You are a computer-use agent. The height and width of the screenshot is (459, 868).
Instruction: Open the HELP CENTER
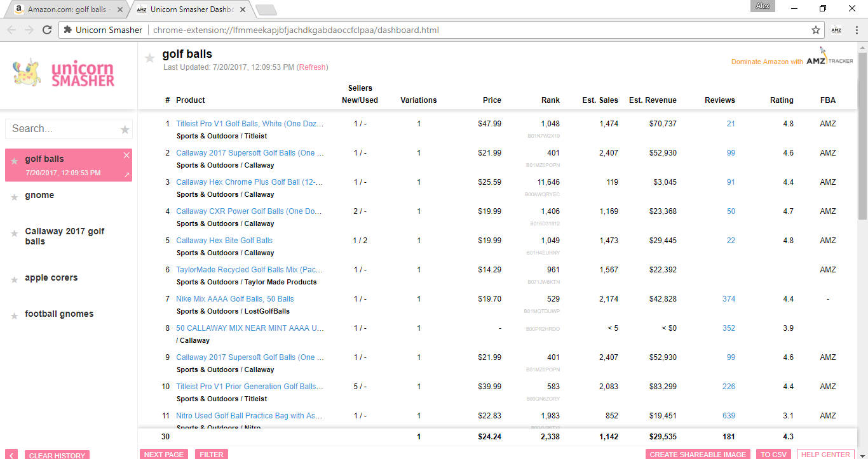point(825,455)
